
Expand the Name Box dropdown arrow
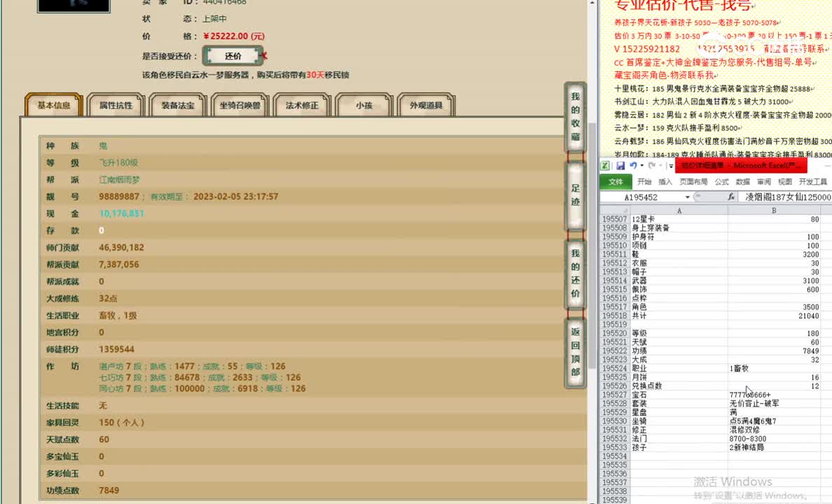(687, 197)
